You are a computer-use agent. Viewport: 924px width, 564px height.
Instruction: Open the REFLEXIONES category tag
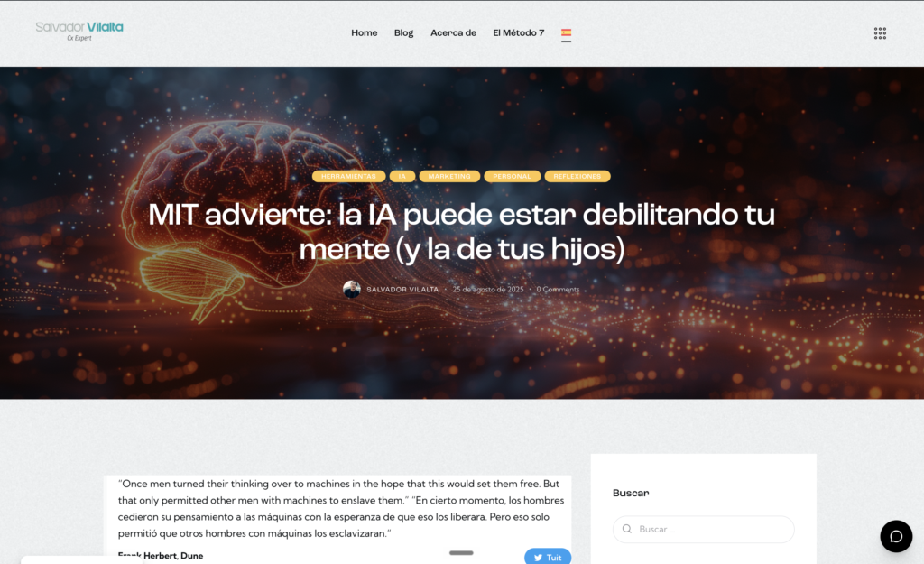point(577,176)
